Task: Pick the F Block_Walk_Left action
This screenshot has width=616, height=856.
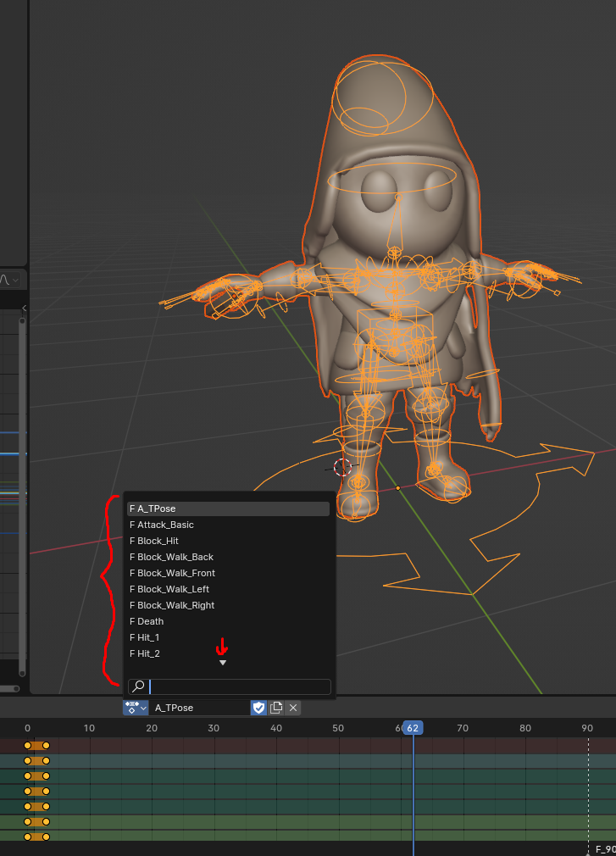Action: click(228, 589)
